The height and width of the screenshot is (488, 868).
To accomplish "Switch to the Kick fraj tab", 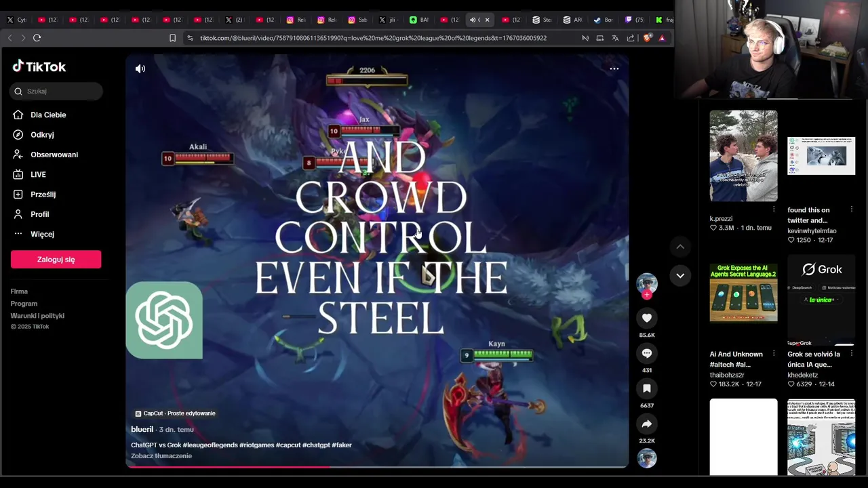I will pyautogui.click(x=664, y=20).
